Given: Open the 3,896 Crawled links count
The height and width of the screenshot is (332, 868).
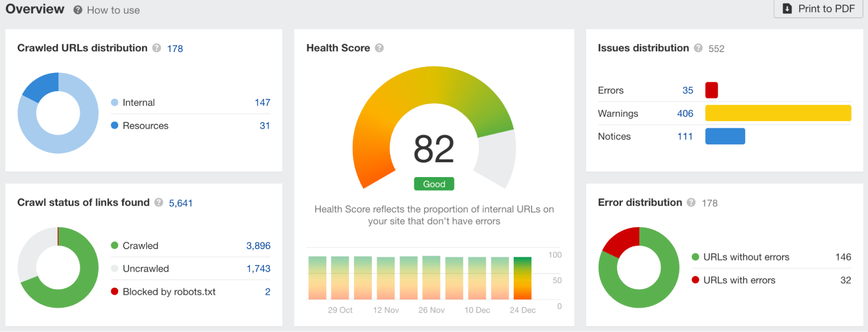Looking at the screenshot, I should [258, 246].
